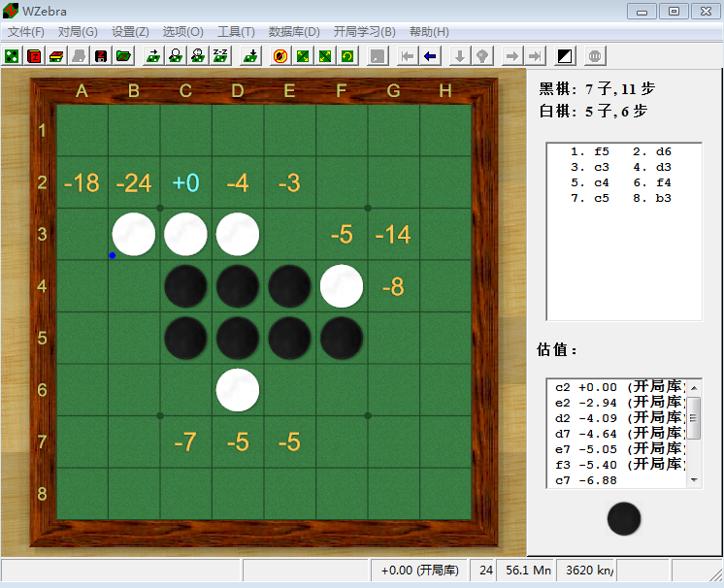
Task: Click the black-white diagonal square icon
Action: (x=565, y=56)
